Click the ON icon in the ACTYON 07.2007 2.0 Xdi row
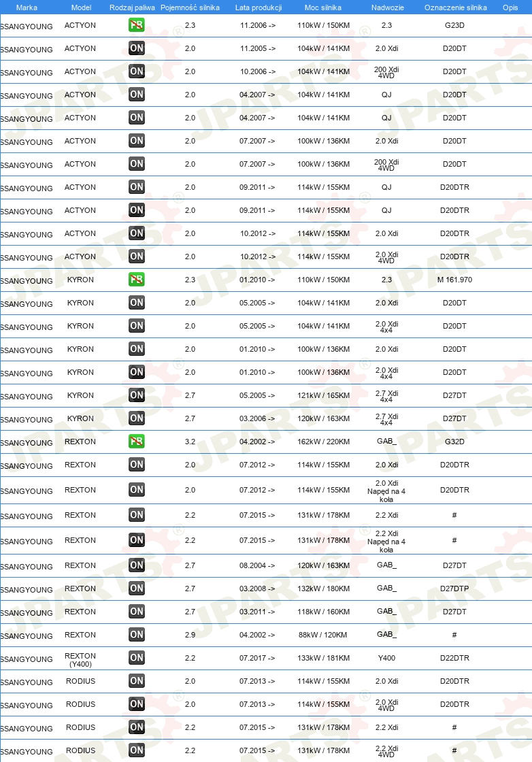 (137, 141)
